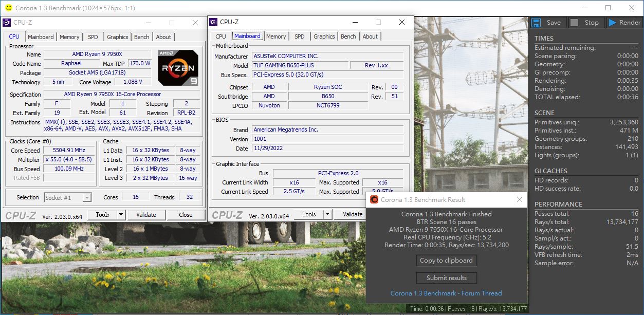Image resolution: width=644 pixels, height=315 pixels.
Task: Switch to Memory tab in left CPU-Z
Action: (69, 37)
